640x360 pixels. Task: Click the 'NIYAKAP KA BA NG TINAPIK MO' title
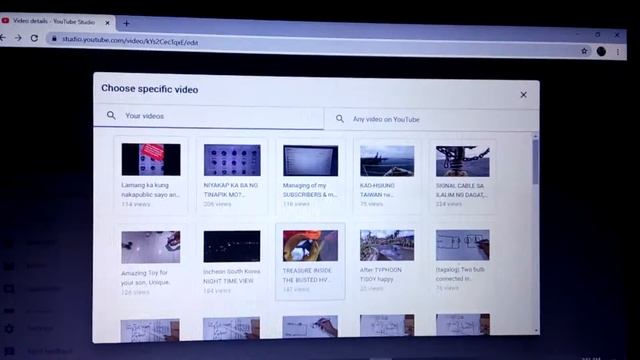(x=231, y=190)
